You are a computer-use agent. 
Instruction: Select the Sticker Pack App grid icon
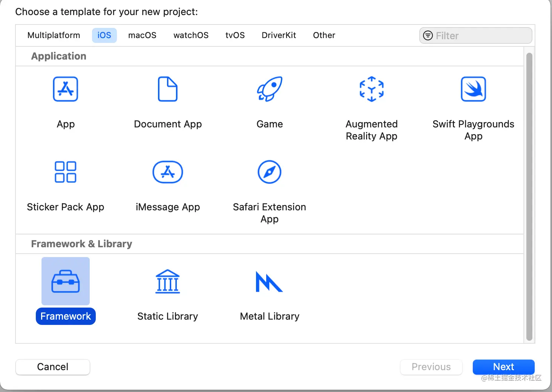tap(66, 172)
